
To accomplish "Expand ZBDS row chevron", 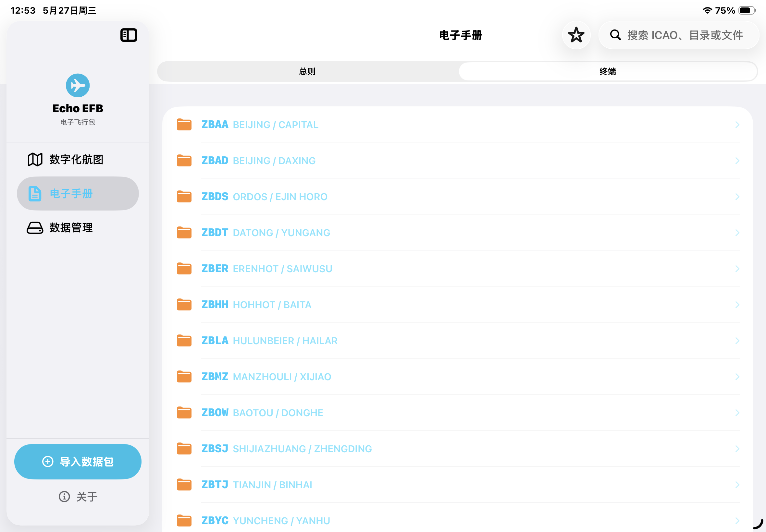I will pyautogui.click(x=737, y=197).
